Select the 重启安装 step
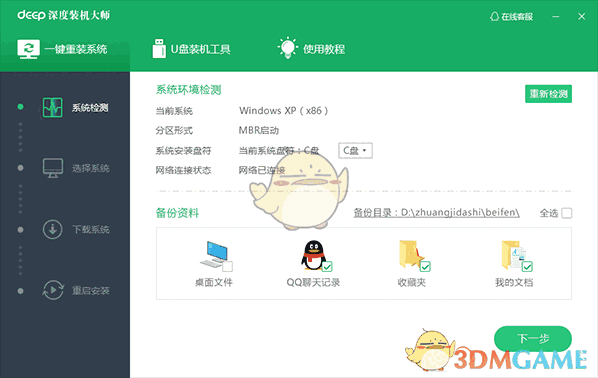The image size is (598, 378). click(x=76, y=291)
